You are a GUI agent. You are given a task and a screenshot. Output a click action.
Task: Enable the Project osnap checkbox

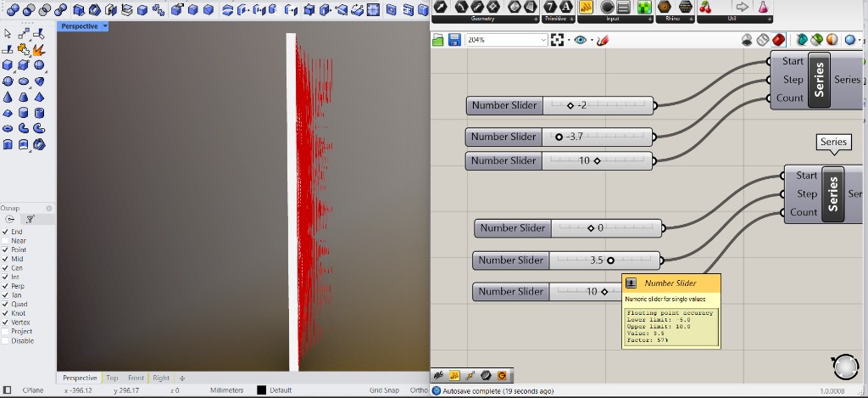pyautogui.click(x=6, y=332)
